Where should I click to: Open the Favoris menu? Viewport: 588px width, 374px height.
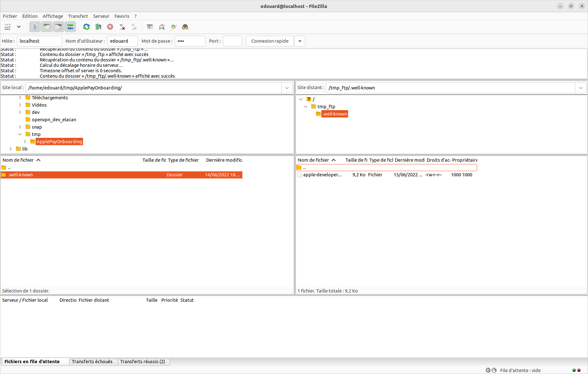[x=122, y=16]
